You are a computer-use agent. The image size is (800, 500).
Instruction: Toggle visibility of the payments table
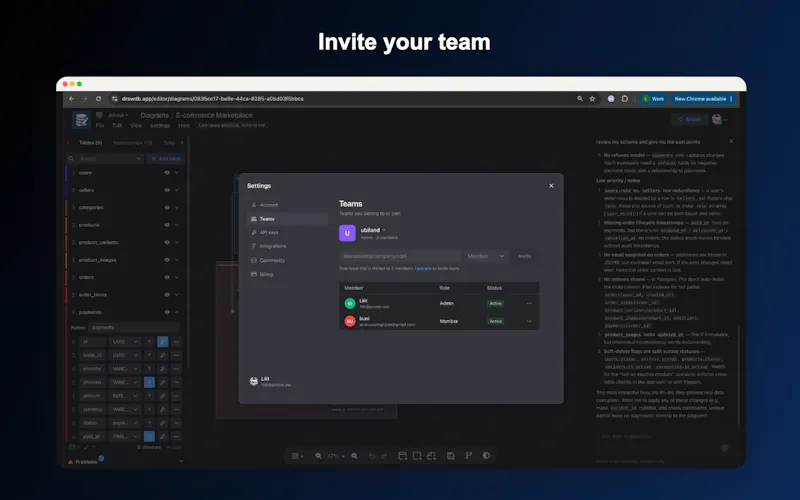[x=167, y=312]
